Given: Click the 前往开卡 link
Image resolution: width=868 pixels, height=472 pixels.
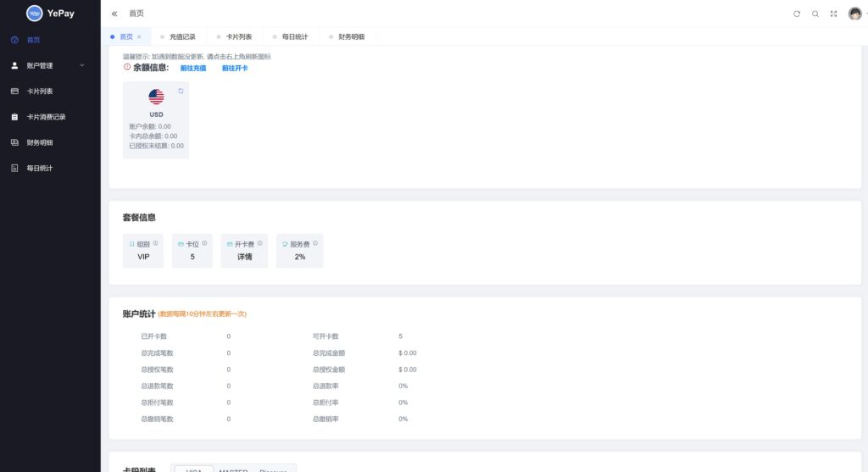Looking at the screenshot, I should click(x=235, y=69).
